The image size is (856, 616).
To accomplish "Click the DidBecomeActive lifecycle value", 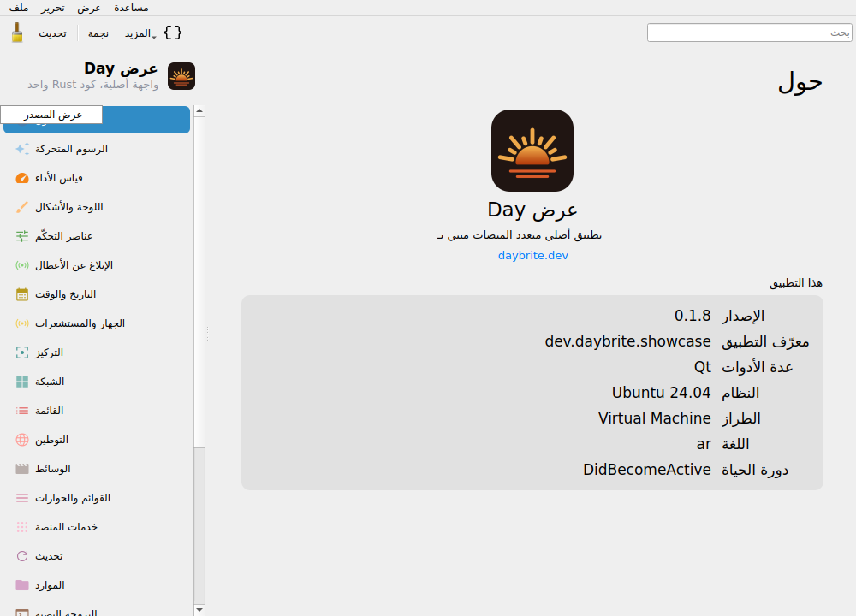I will pyautogui.click(x=647, y=470).
